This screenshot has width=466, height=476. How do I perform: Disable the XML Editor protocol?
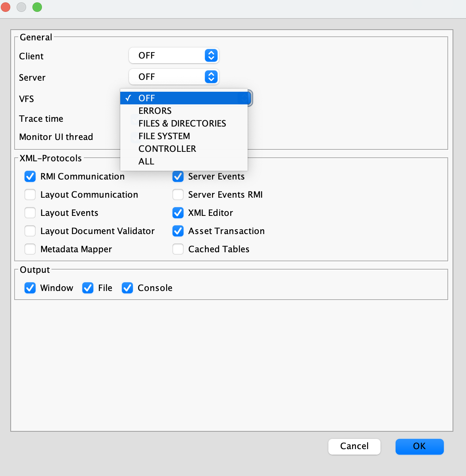178,213
